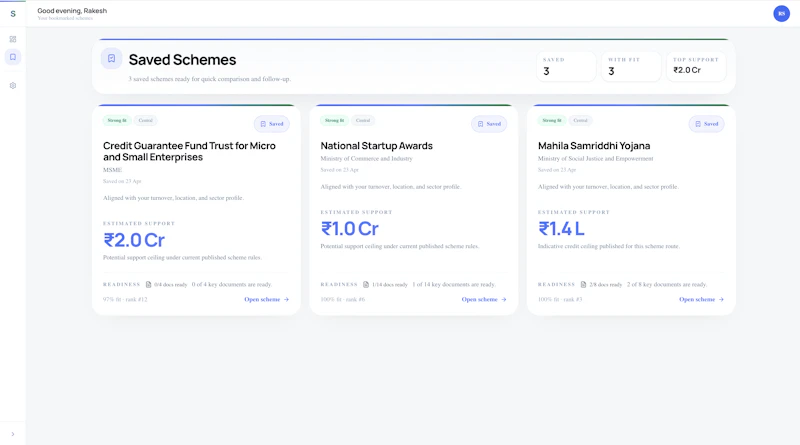Click Ministry of Commerce and Industry text

366,159
